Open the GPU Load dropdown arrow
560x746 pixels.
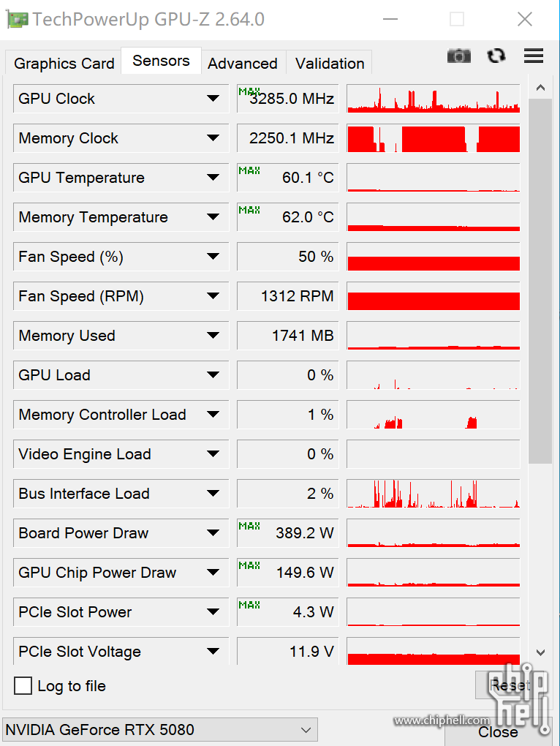[213, 375]
